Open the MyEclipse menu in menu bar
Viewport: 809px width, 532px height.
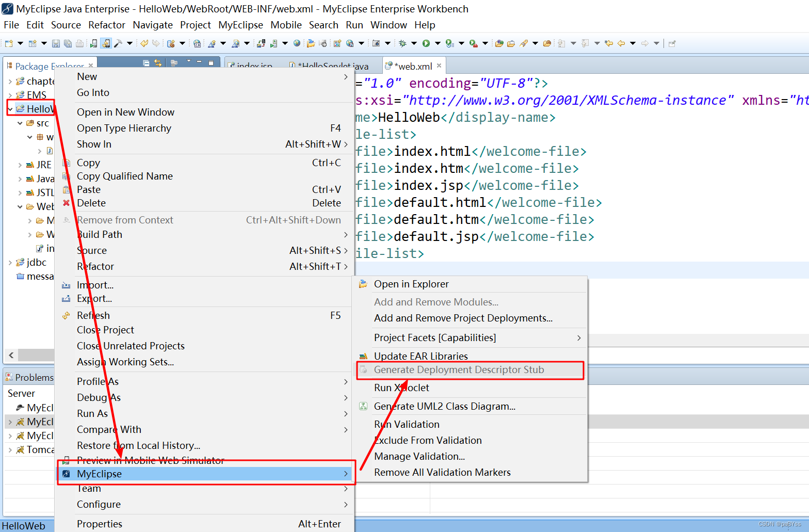(240, 25)
